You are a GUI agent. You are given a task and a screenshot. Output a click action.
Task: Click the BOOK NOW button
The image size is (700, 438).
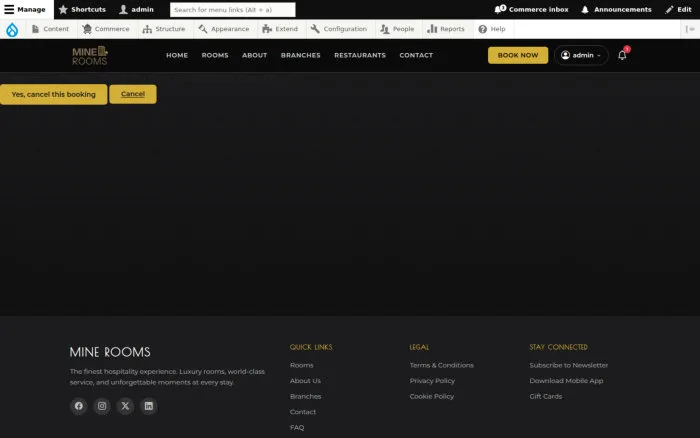(x=518, y=55)
